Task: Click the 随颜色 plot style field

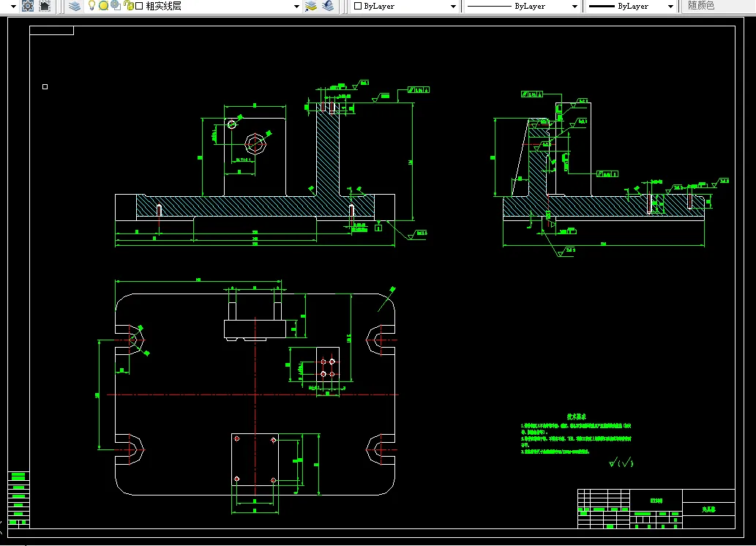Action: pyautogui.click(x=701, y=6)
